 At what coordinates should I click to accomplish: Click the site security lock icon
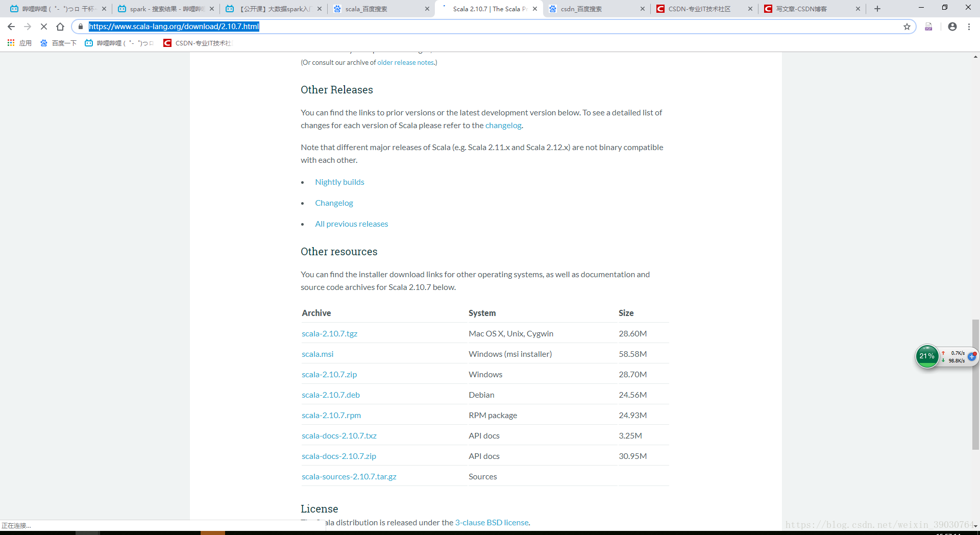pyautogui.click(x=81, y=27)
